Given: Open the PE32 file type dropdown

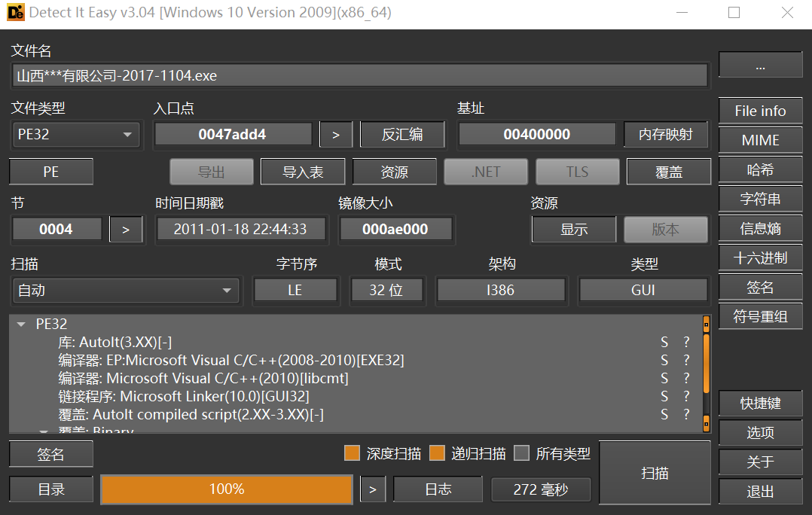Looking at the screenshot, I should 76,135.
